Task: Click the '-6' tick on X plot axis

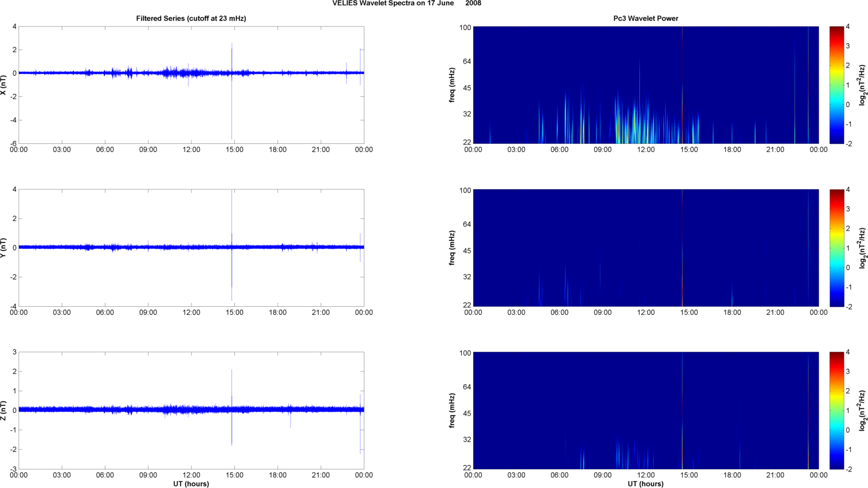Action: 13,144
